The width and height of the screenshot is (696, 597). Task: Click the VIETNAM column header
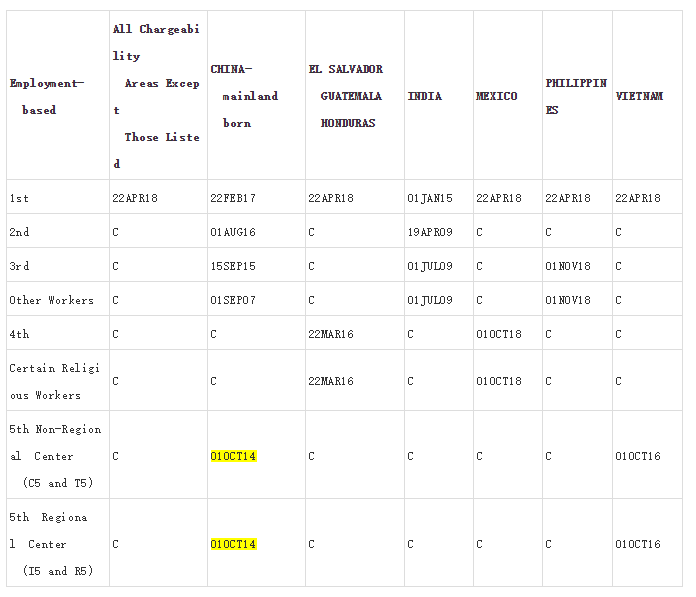coord(639,96)
